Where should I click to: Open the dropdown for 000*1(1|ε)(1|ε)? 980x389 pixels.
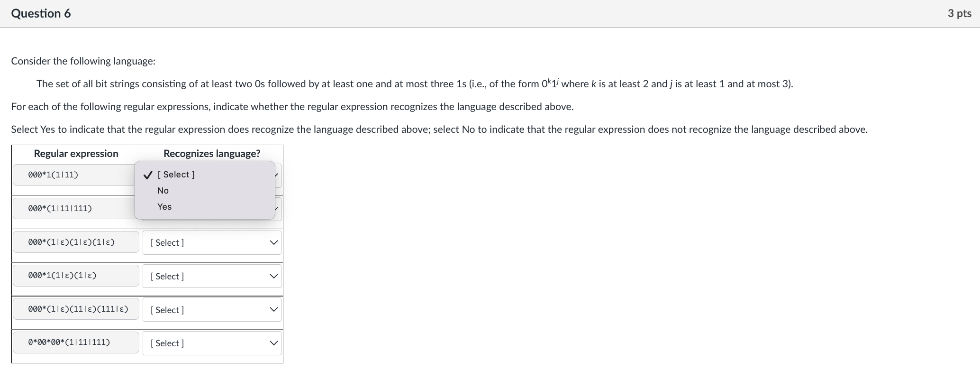click(x=211, y=276)
